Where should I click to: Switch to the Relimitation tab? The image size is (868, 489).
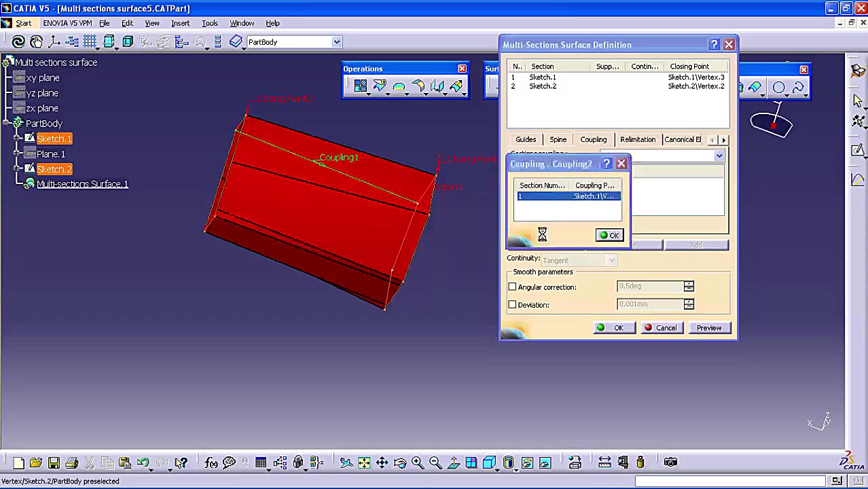pos(638,140)
